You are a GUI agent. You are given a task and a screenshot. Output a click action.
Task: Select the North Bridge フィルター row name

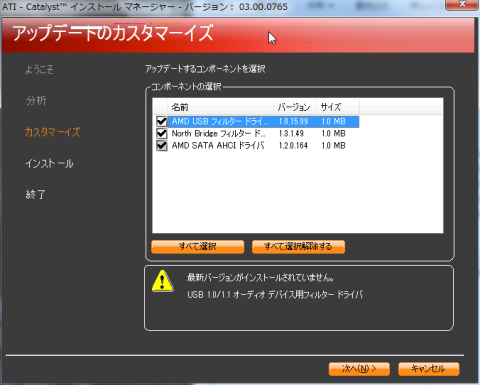[x=218, y=134]
